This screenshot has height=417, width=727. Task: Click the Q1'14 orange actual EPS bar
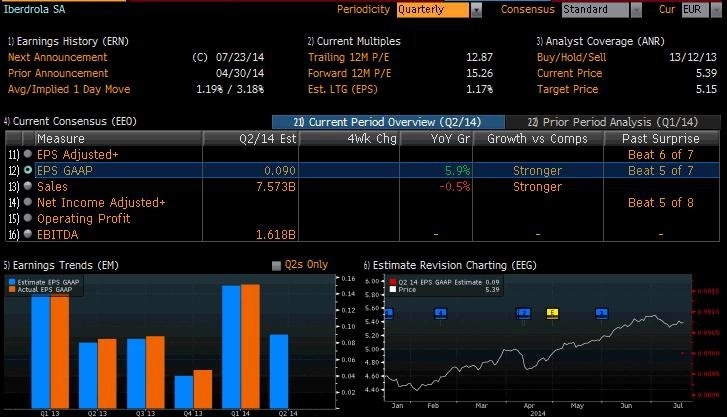(251, 346)
